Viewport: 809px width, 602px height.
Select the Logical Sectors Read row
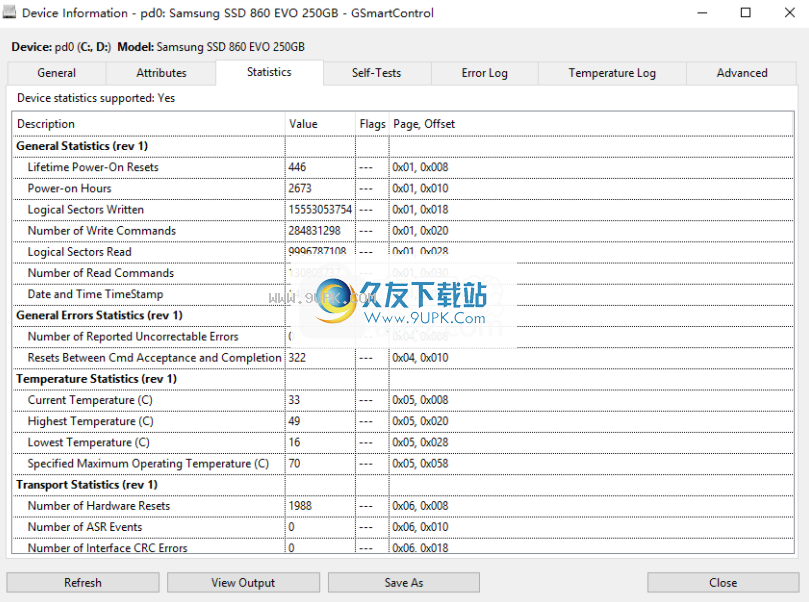pos(403,252)
